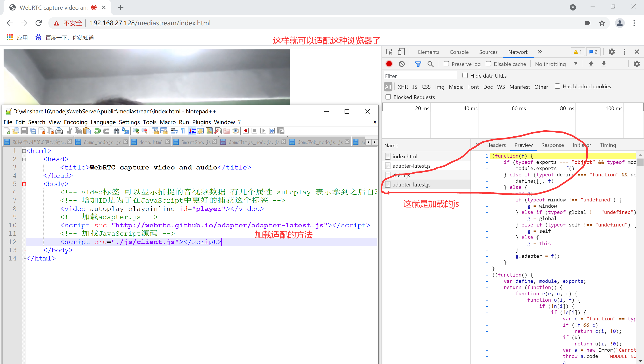Tick the Hide data URLs checkbox

[x=465, y=75]
